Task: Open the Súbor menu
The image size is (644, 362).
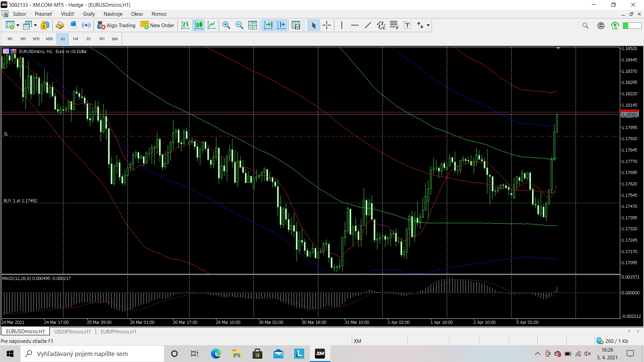Action: tap(19, 14)
